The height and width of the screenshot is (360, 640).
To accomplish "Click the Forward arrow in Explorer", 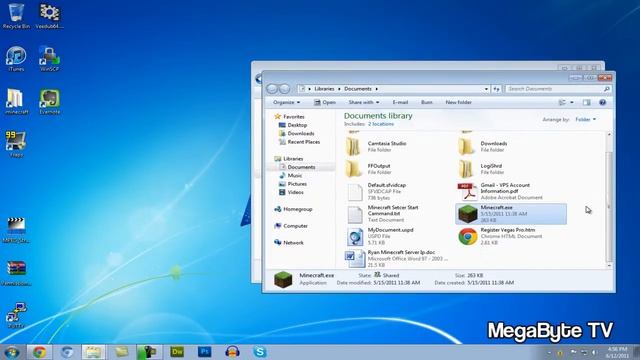I will [x=284, y=89].
